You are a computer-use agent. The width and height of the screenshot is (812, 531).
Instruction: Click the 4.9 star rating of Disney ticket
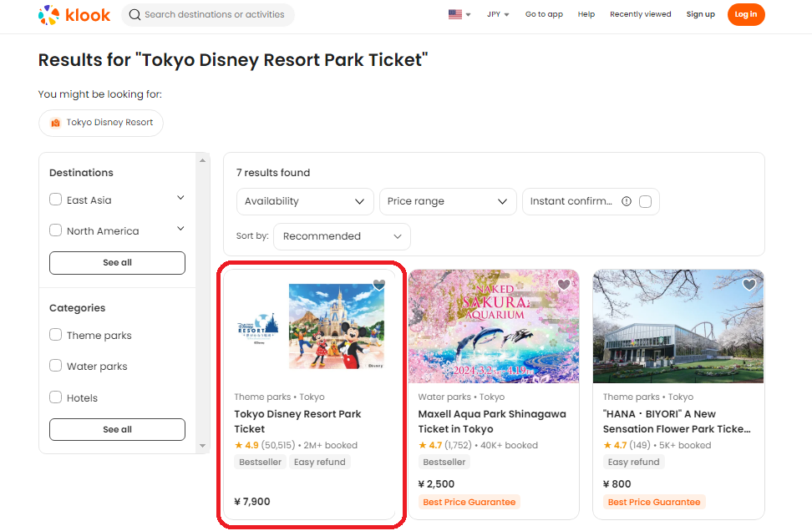pyautogui.click(x=246, y=445)
